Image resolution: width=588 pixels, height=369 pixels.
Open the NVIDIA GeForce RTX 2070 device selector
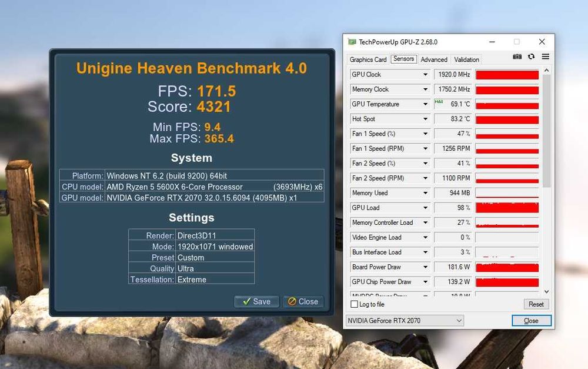pyautogui.click(x=405, y=321)
